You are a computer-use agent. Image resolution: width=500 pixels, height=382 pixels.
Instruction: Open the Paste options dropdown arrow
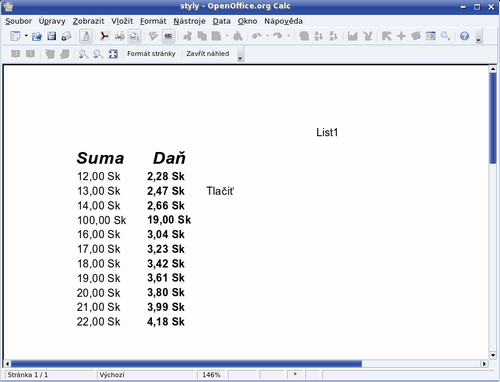tap(227, 36)
